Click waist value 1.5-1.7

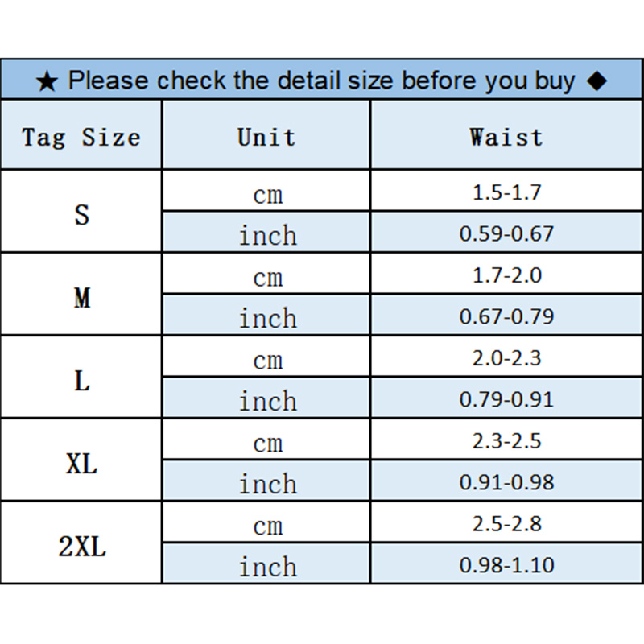[x=506, y=193]
